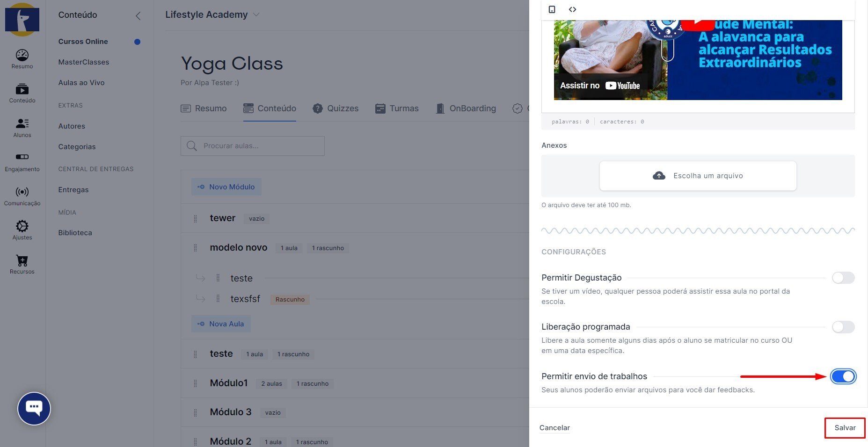The width and height of the screenshot is (868, 447).
Task: Disable Permitir envio de trabalhos toggle
Action: 843,376
